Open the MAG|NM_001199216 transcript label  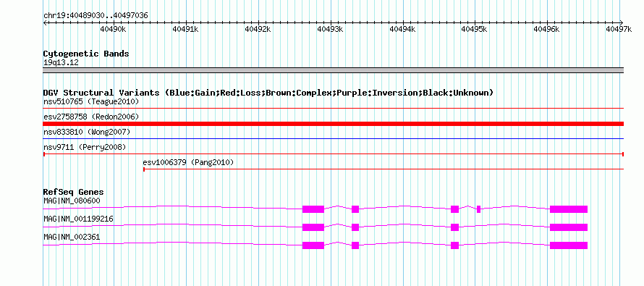pyautogui.click(x=78, y=219)
